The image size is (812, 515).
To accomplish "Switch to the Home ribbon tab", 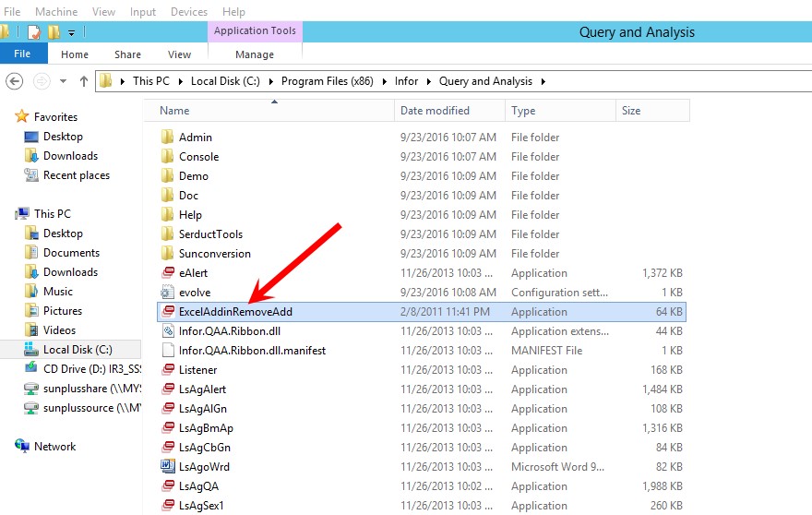I will 75,54.
